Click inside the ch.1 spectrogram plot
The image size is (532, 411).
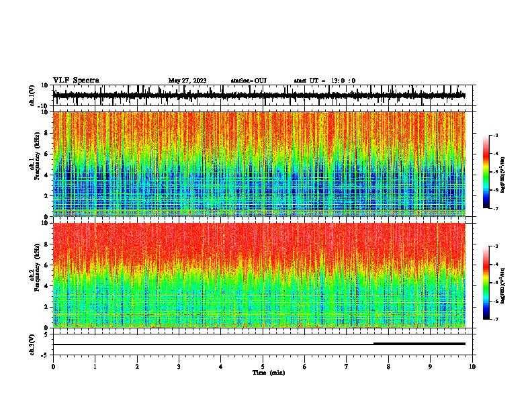(x=259, y=164)
